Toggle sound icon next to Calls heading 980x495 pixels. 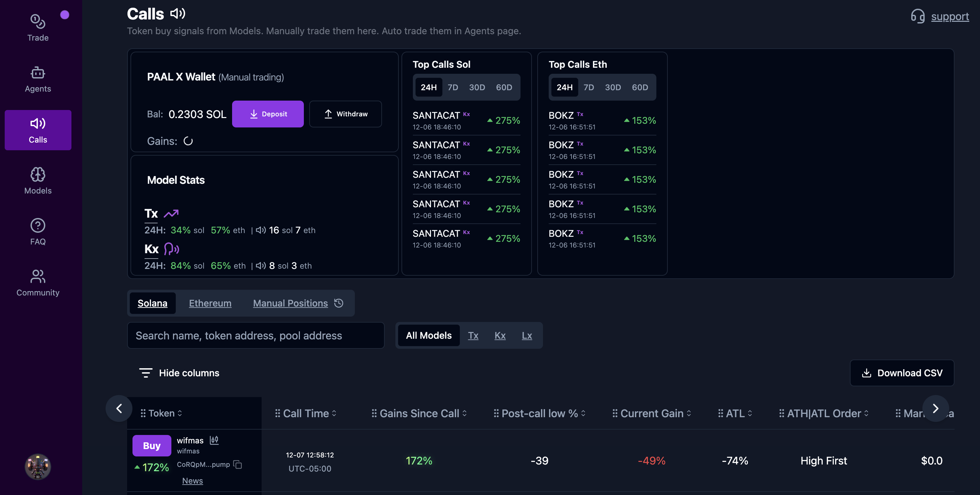178,14
